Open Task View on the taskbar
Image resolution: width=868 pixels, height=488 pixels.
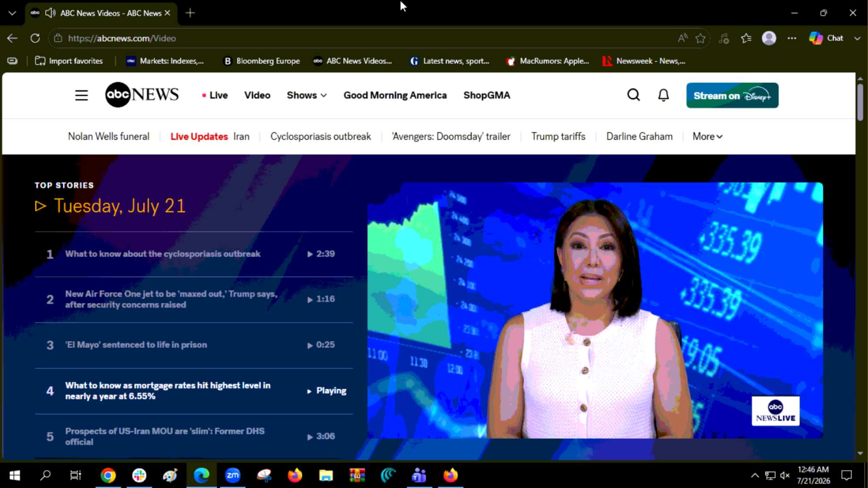click(76, 475)
